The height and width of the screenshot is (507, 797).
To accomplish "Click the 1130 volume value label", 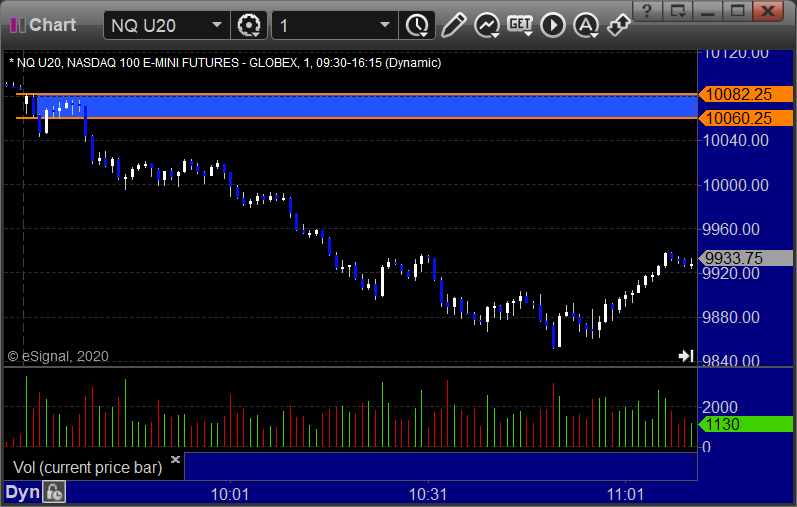I will click(x=745, y=424).
